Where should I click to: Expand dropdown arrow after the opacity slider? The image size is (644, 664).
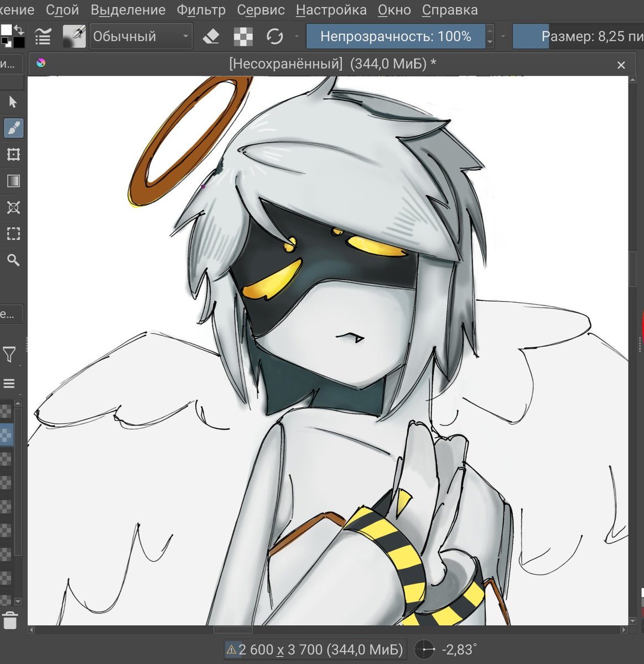pos(503,37)
